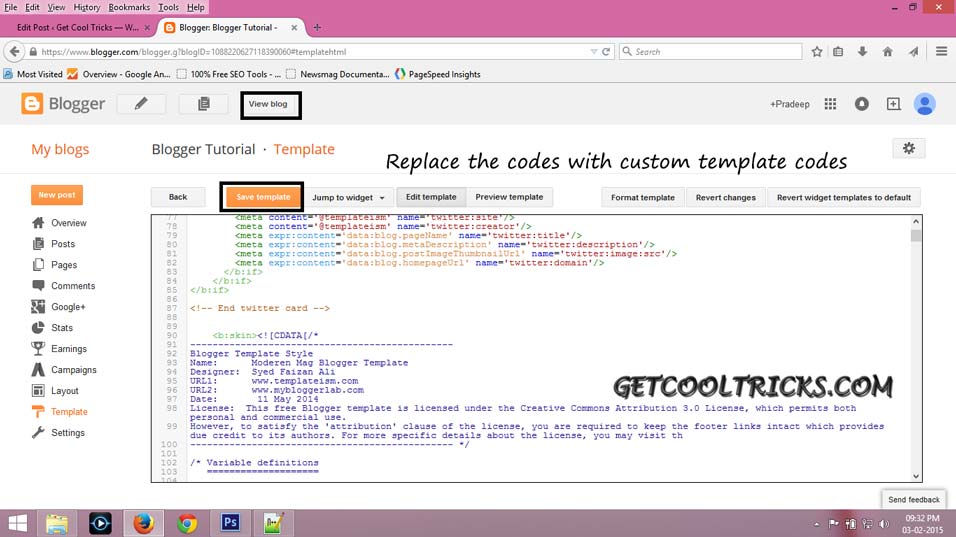Image resolution: width=956 pixels, height=537 pixels.
Task: Open the File menu
Action: 10,7
